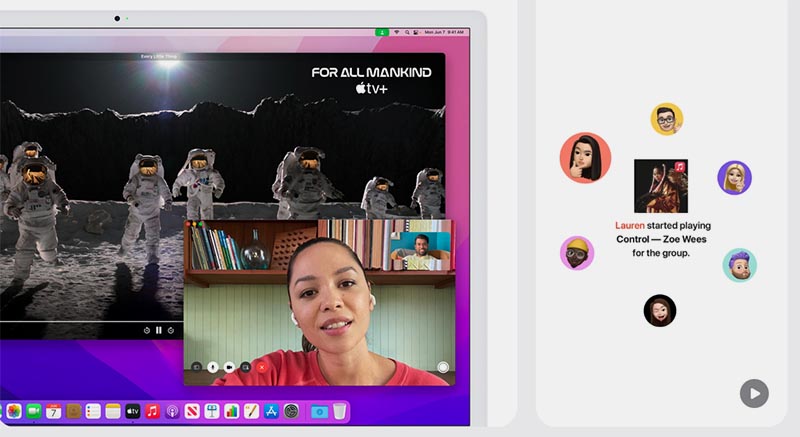The width and height of the screenshot is (800, 437).
Task: Open the Photos app in the Dock
Action: [x=14, y=411]
